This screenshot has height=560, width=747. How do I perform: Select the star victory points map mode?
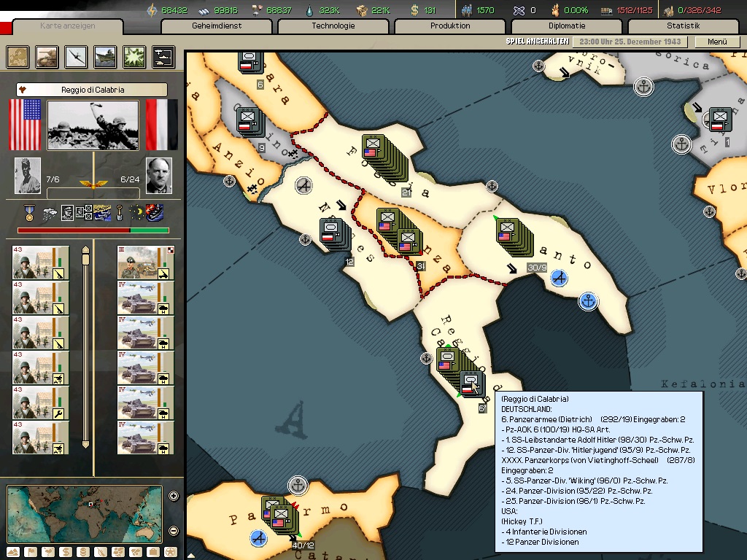(171, 553)
